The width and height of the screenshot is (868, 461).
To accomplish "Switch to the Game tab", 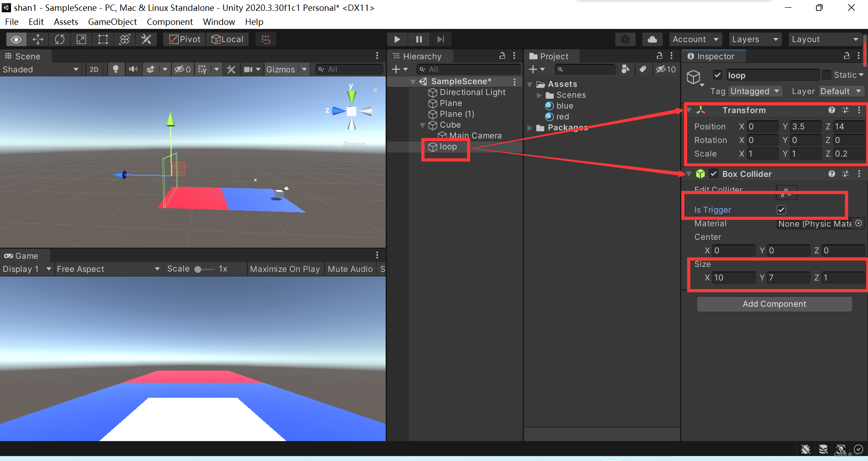I will coord(24,256).
